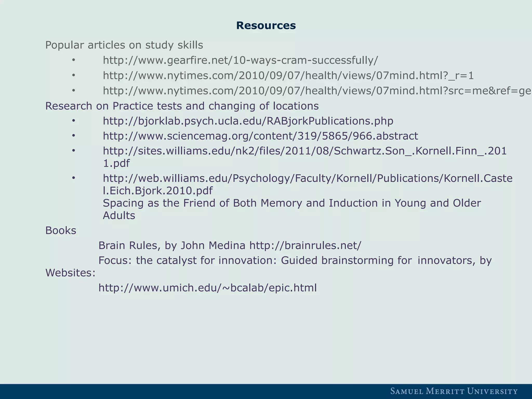The height and width of the screenshot is (399, 532).
Task: Open the sciencemag.org 966.abstract link
Action: coord(261,136)
